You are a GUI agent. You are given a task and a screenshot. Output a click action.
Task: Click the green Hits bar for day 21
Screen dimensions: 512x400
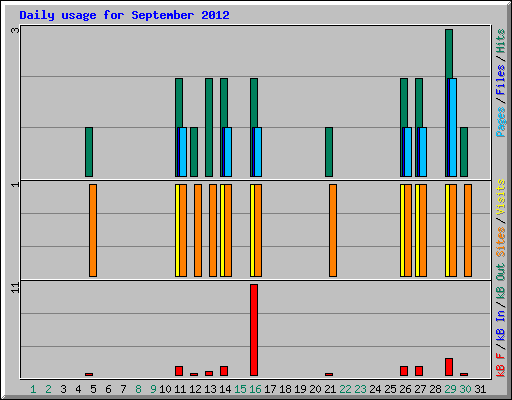point(329,152)
